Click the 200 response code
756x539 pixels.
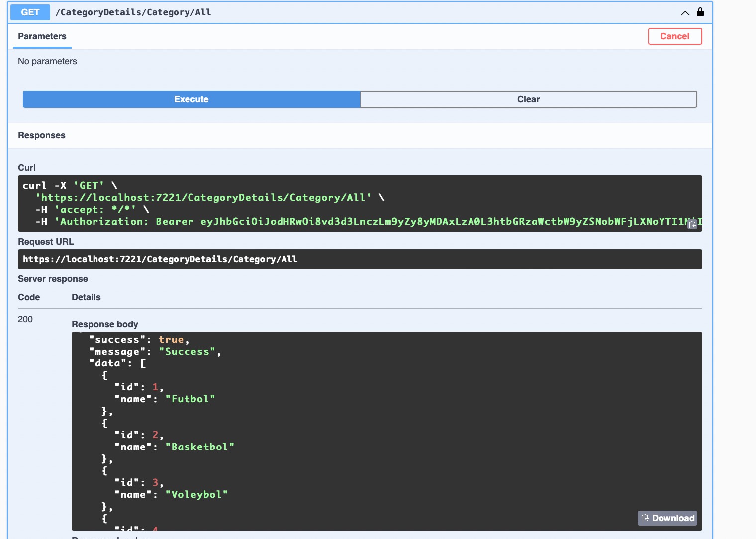click(25, 319)
